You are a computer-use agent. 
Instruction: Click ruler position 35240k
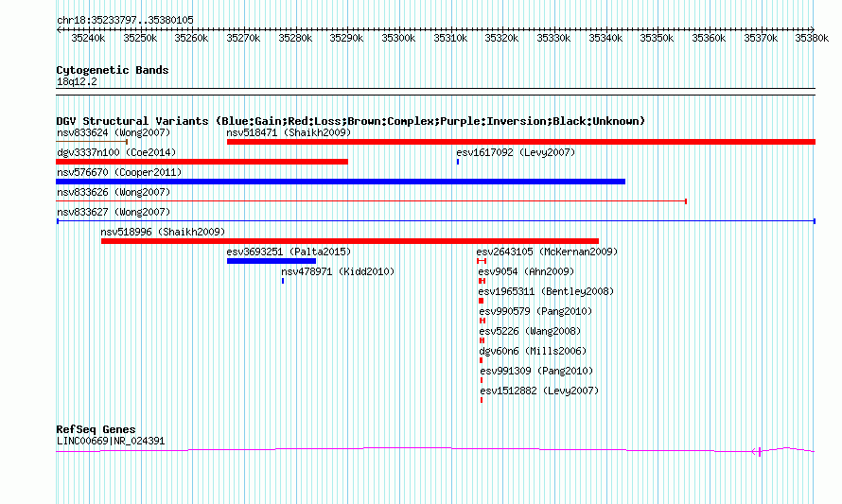[x=88, y=38]
